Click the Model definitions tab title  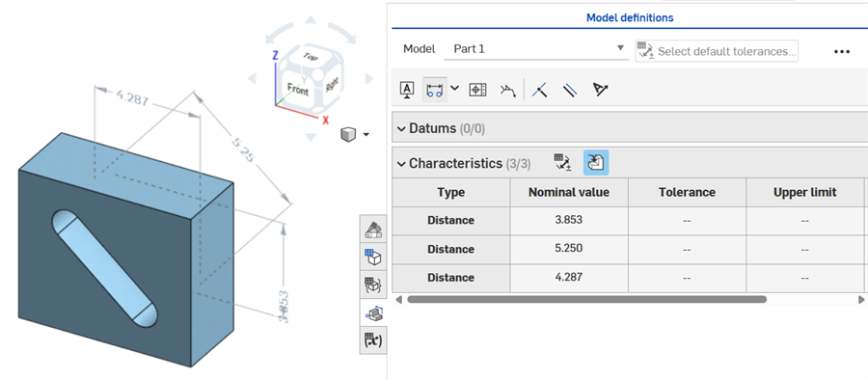click(630, 17)
